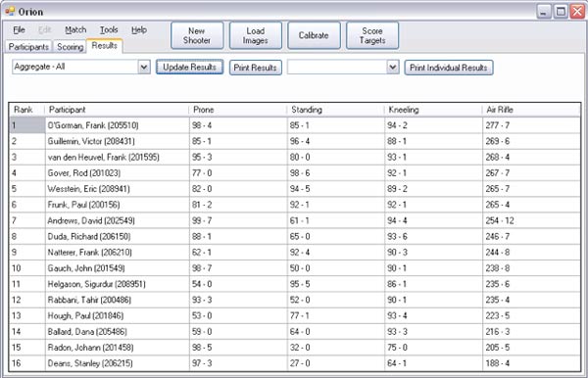The width and height of the screenshot is (588, 378).
Task: Minimize the Orion window
Action: click(544, 11)
